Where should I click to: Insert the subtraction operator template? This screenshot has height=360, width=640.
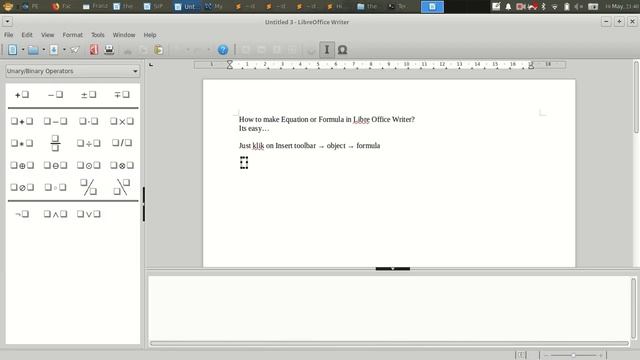pyautogui.click(x=56, y=121)
